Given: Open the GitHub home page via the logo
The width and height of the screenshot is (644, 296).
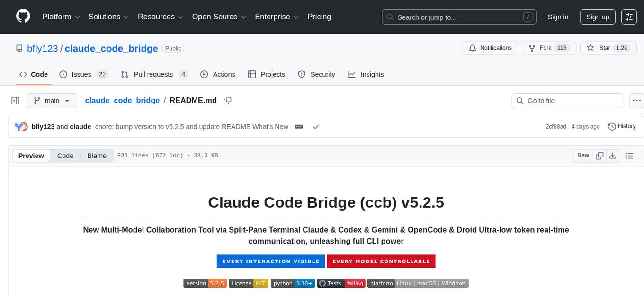Looking at the screenshot, I should [23, 16].
